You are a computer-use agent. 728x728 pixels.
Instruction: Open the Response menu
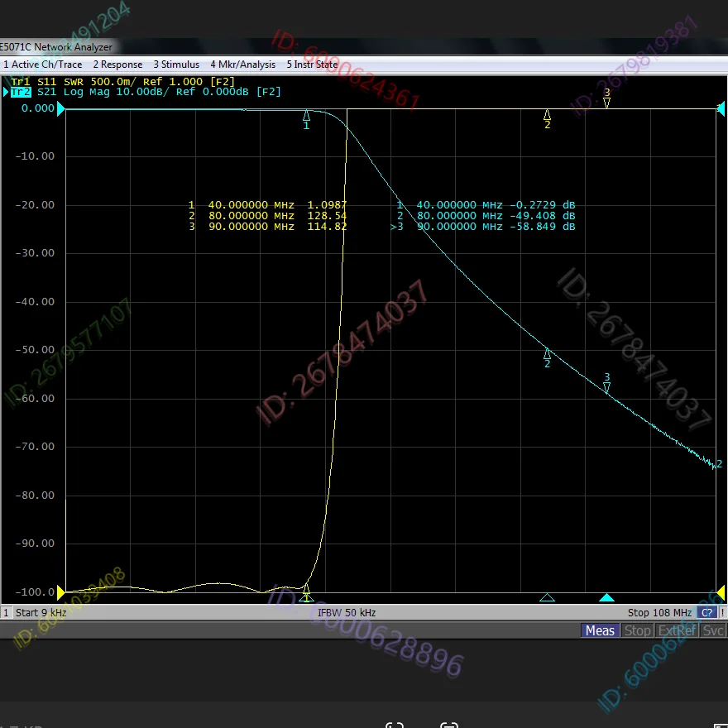(x=117, y=65)
